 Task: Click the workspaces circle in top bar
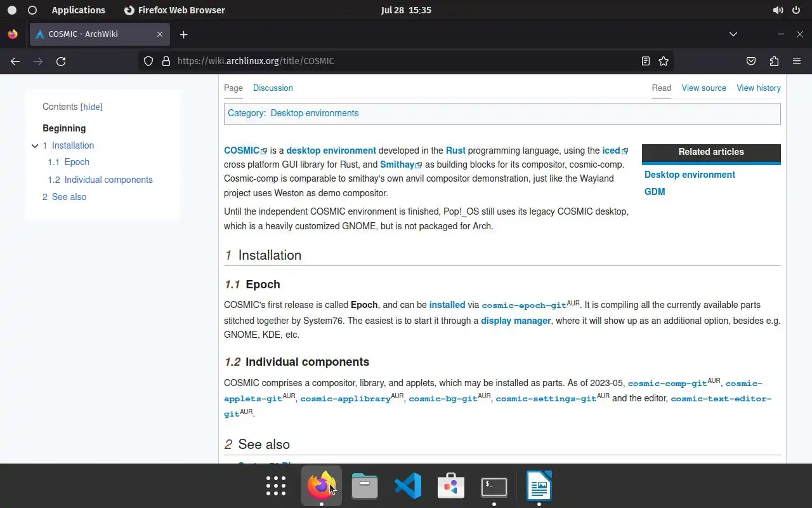[32, 10]
